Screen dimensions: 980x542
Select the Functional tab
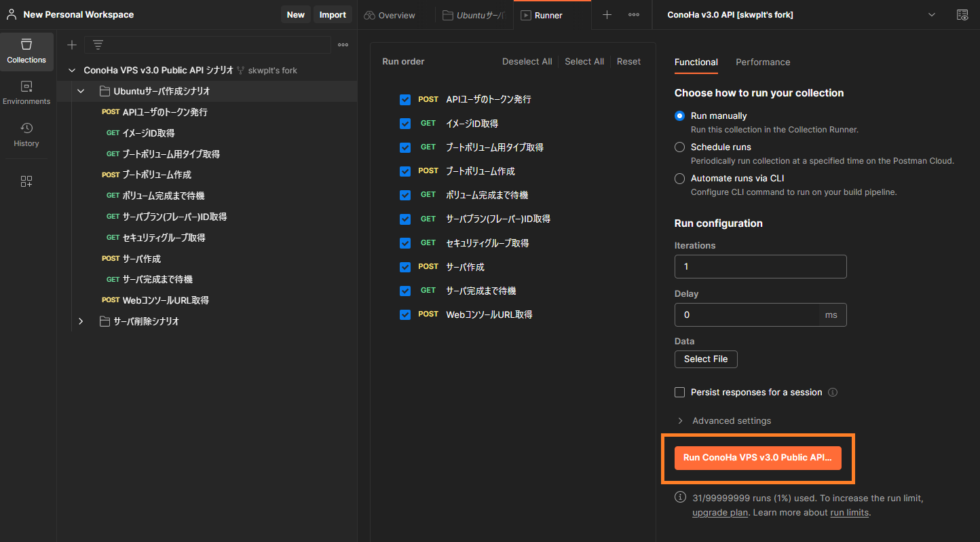(696, 62)
